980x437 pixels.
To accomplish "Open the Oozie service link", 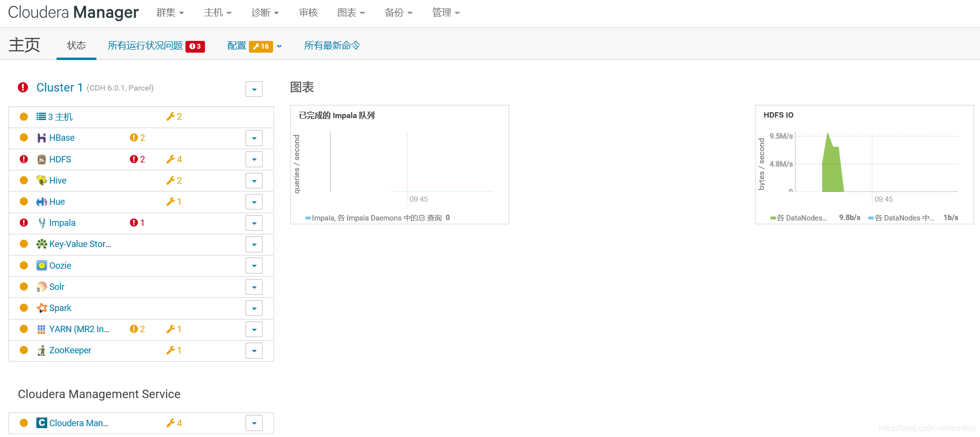I will pyautogui.click(x=60, y=266).
